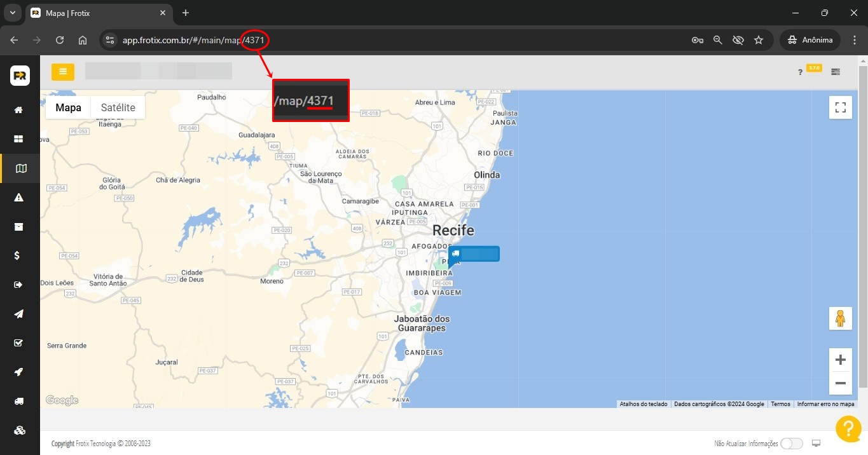Open the yellow help question bubble

848,429
